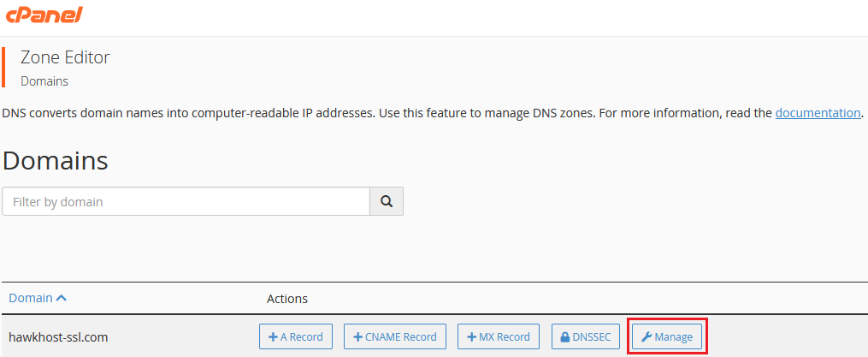
Task: Open the documentation link
Action: coord(818,113)
